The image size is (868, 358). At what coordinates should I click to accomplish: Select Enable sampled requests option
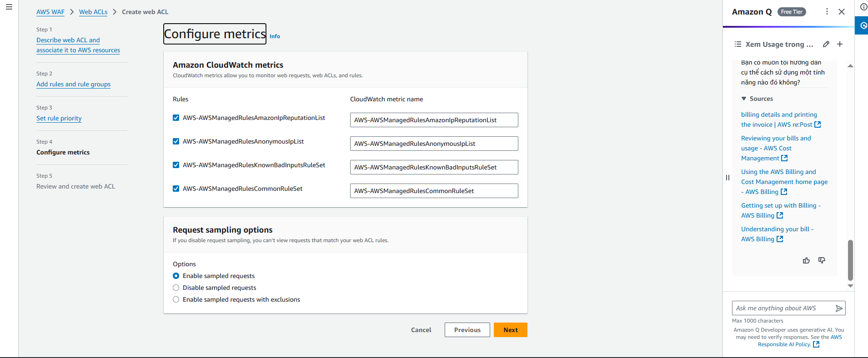click(x=176, y=276)
